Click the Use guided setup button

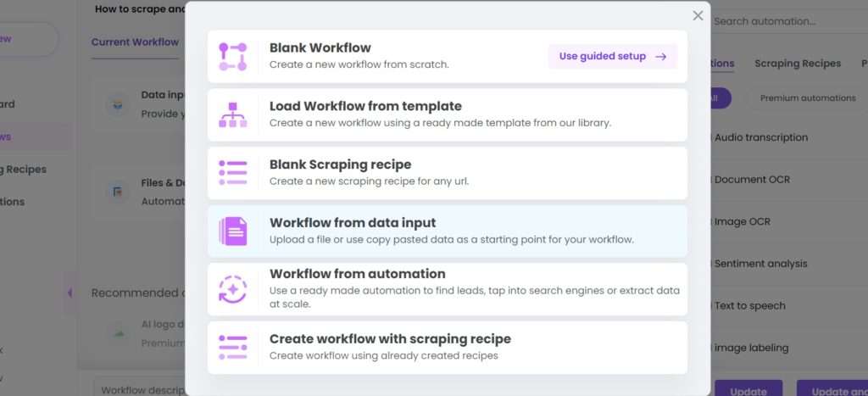pyautogui.click(x=612, y=57)
